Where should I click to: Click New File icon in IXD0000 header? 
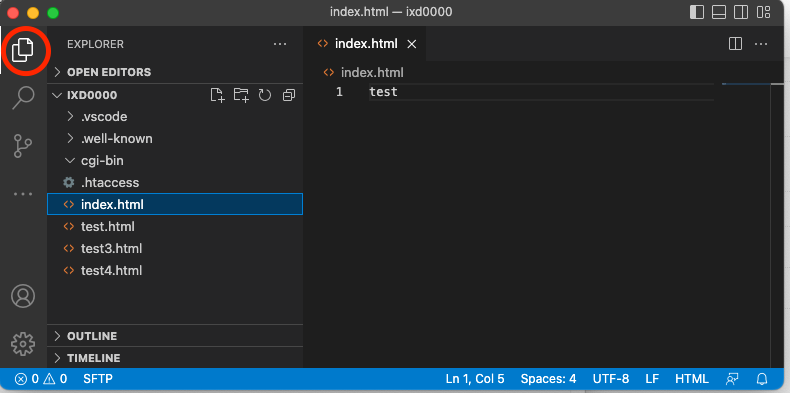click(217, 95)
